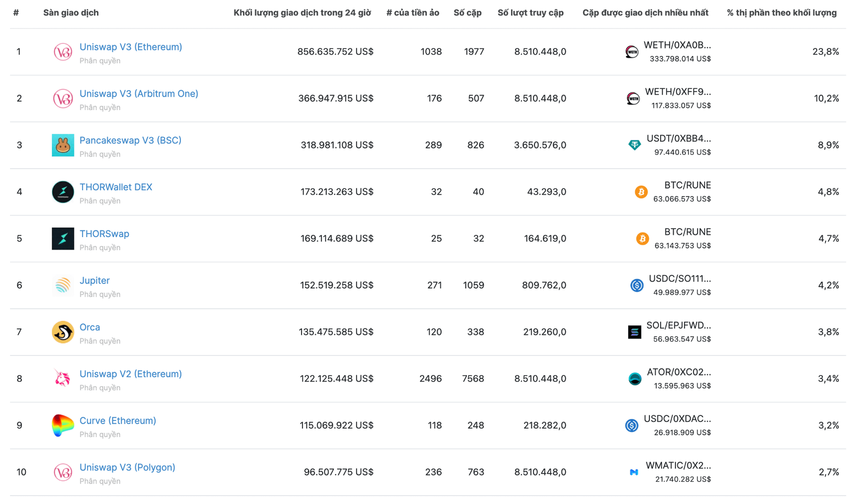This screenshot has height=504, width=865.
Task: Open the Pancakeswap V3 (BSC) link
Action: (130, 140)
